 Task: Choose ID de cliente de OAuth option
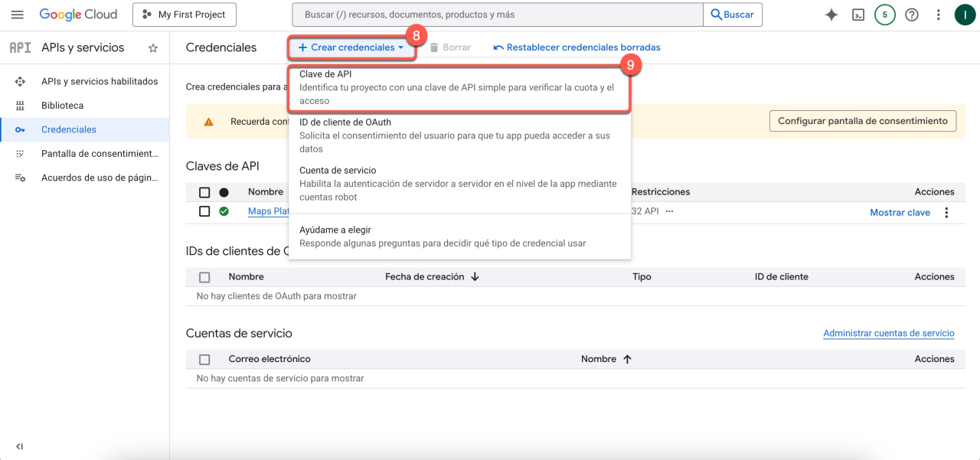pos(459,135)
